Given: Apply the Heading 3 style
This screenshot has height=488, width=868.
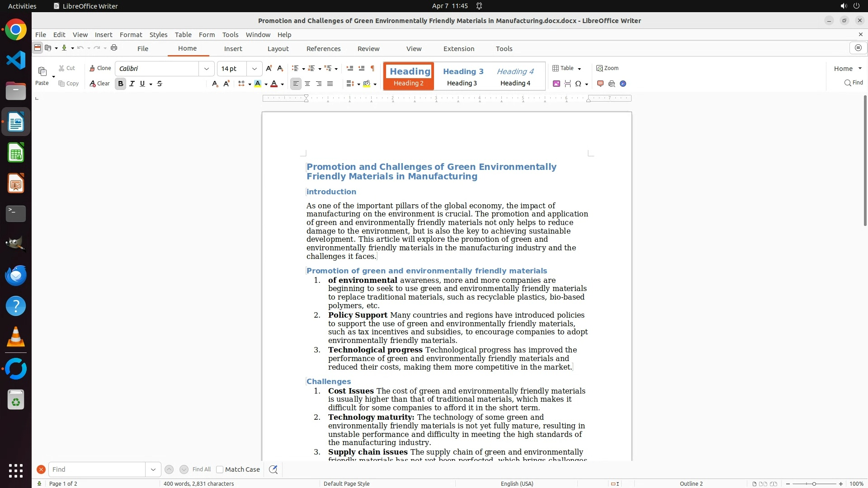Looking at the screenshot, I should pos(463,76).
